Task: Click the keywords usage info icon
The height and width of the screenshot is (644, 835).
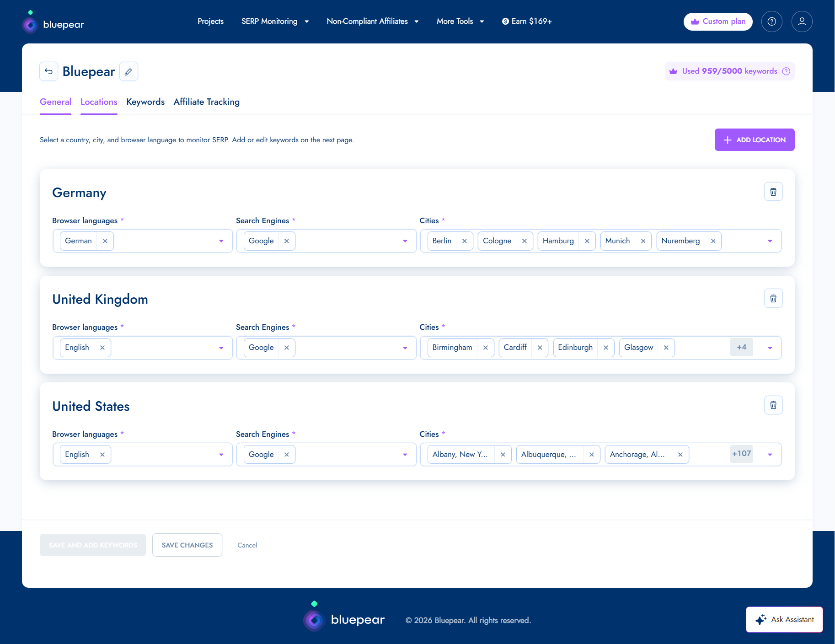Action: (x=786, y=71)
